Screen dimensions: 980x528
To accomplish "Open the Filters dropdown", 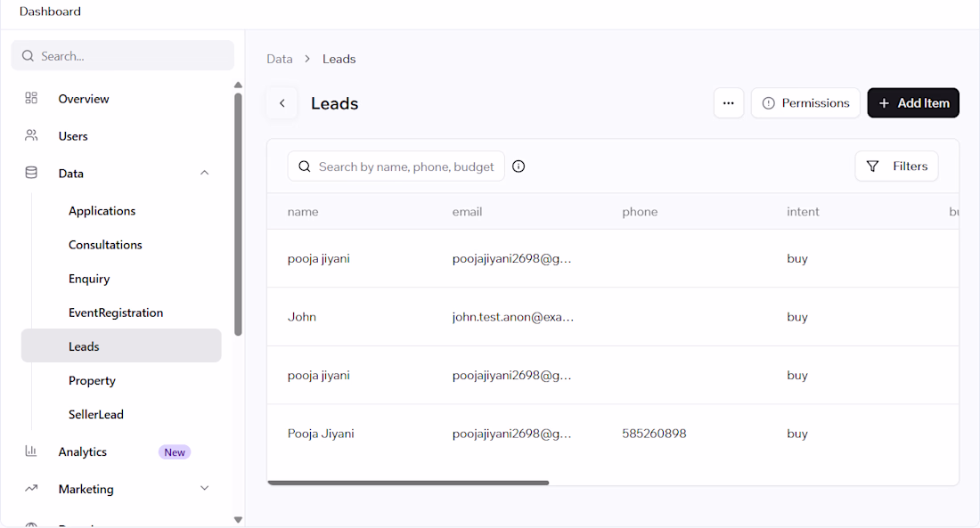I will (896, 167).
